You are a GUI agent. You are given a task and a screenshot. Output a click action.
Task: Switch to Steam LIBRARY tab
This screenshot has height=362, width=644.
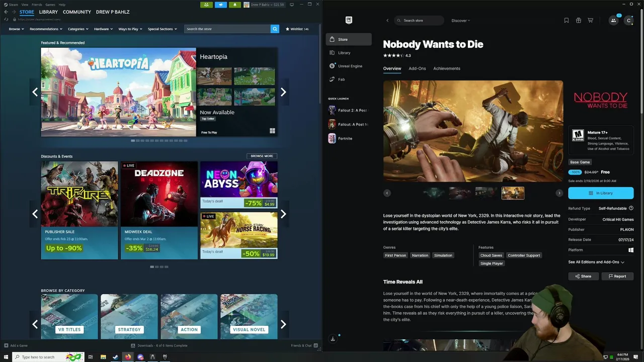pyautogui.click(x=48, y=12)
